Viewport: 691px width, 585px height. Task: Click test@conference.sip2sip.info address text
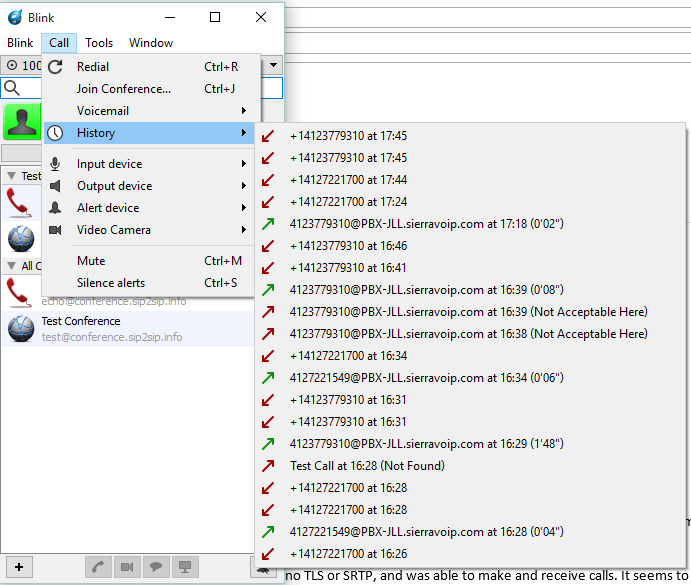112,337
